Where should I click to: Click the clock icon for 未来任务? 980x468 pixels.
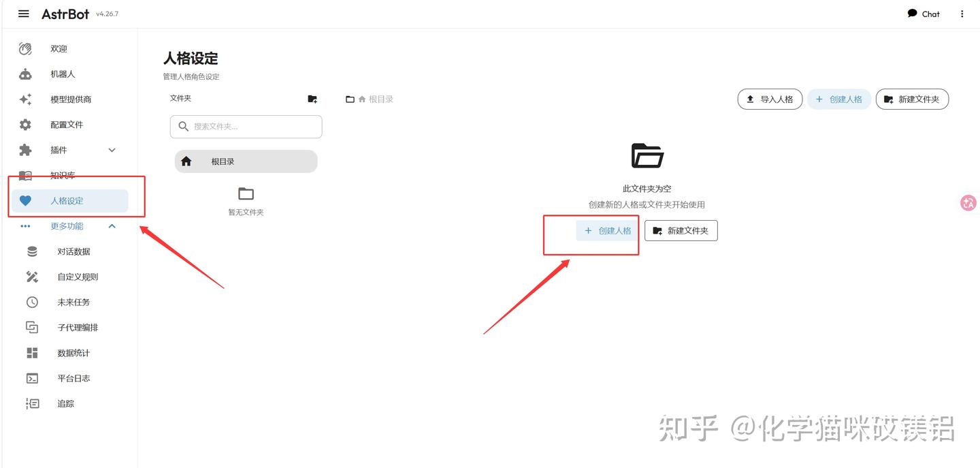pyautogui.click(x=32, y=302)
